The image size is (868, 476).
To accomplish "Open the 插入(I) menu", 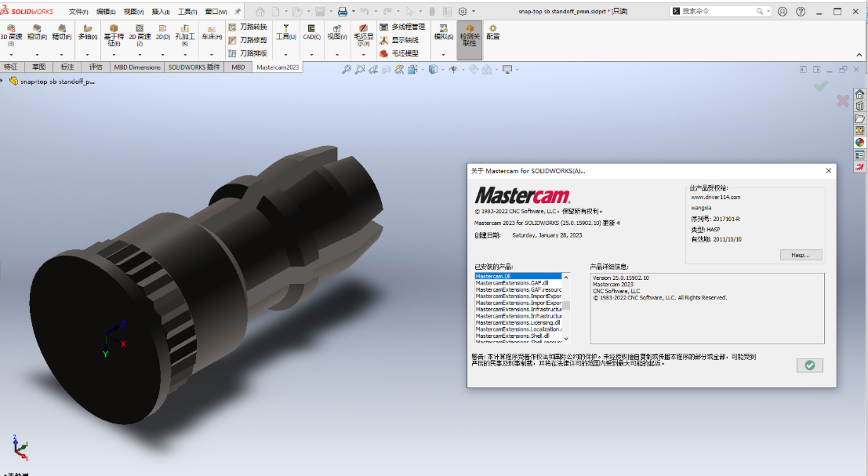I will coord(161,12).
